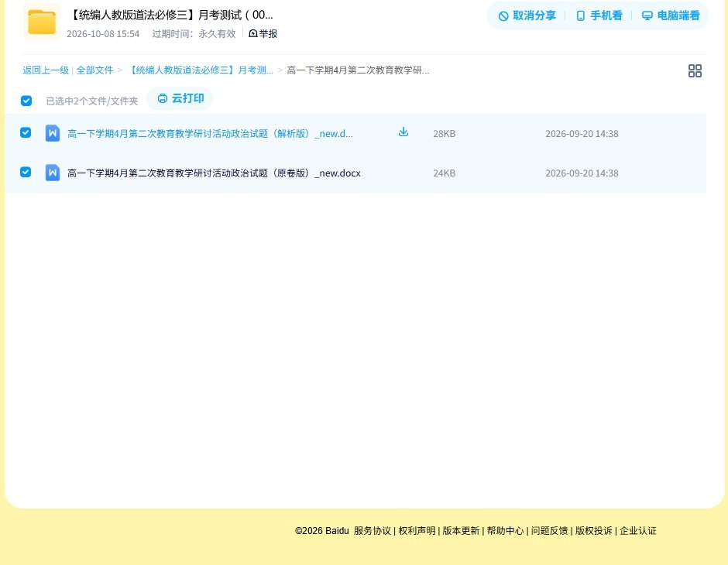The height and width of the screenshot is (565, 728).
Task: Open 企业认证 footer link
Action: [x=638, y=531]
